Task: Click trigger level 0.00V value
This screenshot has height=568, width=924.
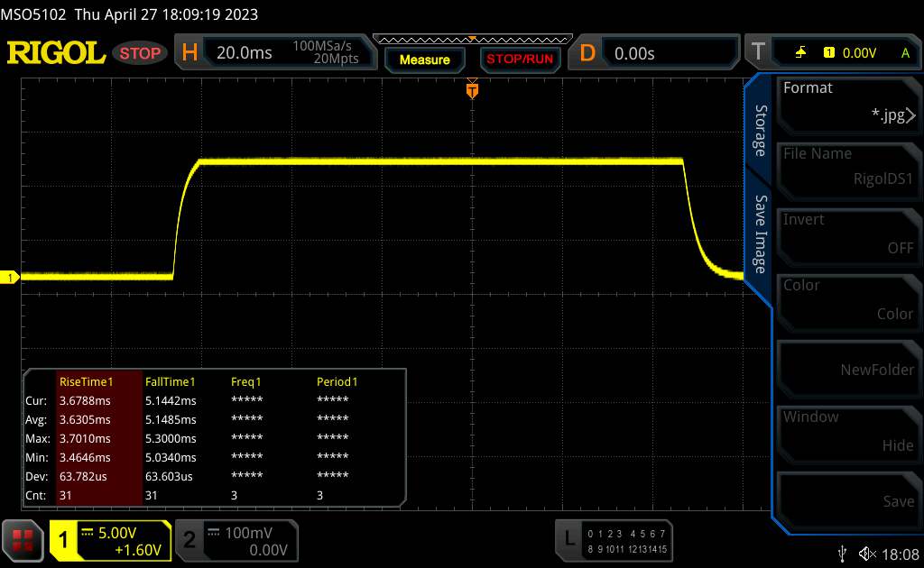Action: pos(859,53)
